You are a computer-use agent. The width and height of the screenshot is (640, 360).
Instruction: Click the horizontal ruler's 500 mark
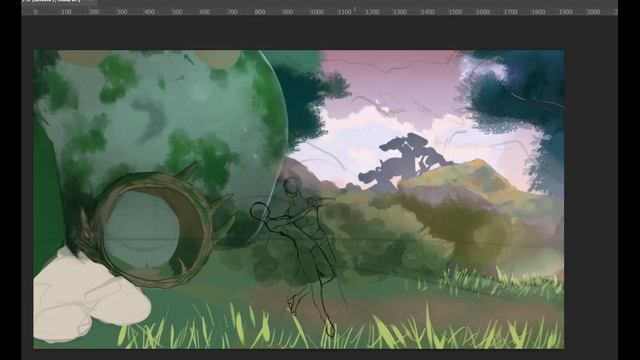(x=177, y=12)
